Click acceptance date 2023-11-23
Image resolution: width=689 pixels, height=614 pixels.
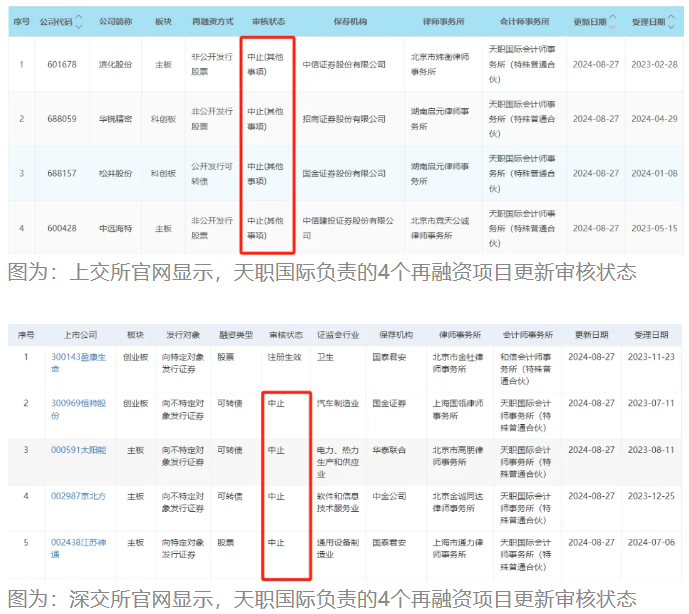point(651,357)
